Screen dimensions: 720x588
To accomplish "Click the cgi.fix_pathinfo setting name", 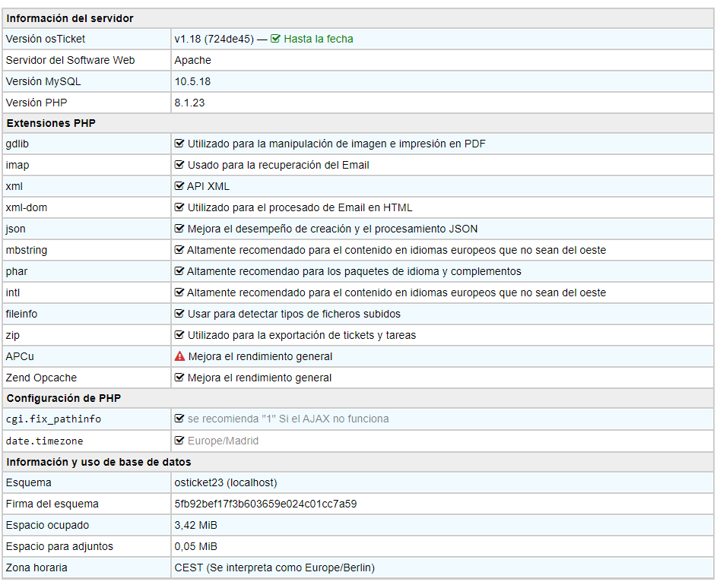I will 53,419.
